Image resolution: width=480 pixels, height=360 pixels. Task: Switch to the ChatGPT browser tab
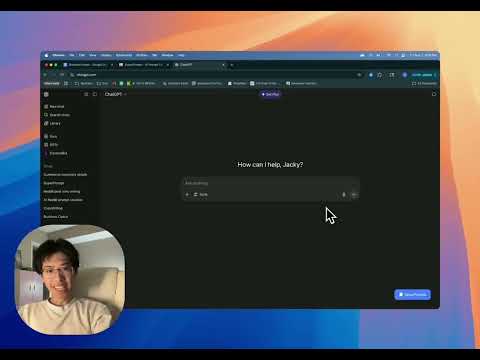point(200,65)
